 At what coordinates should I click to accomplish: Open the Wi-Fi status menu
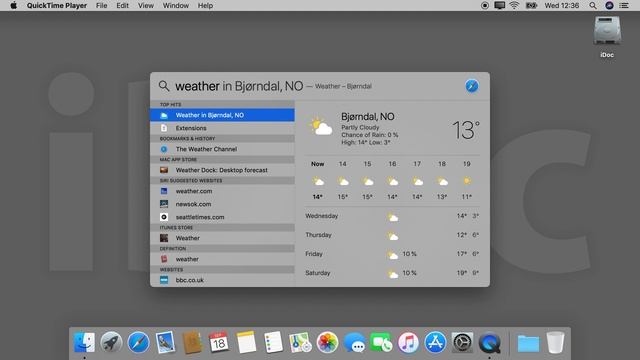click(515, 6)
